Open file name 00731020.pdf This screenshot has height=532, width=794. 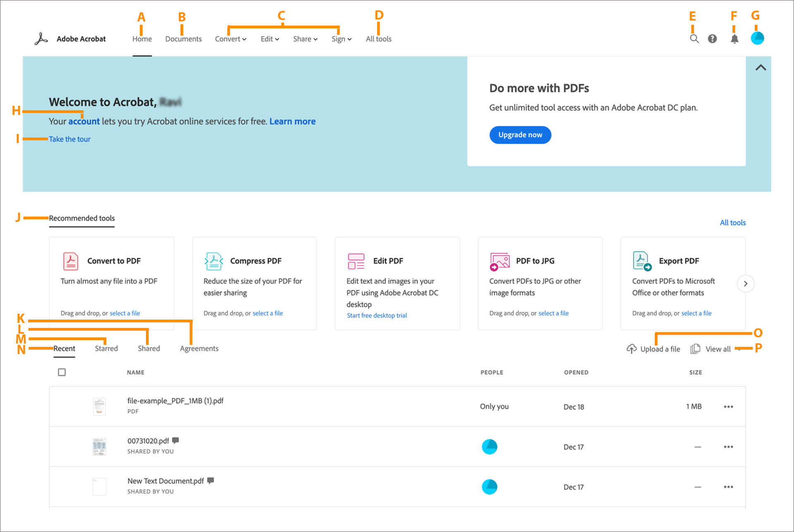tap(148, 441)
